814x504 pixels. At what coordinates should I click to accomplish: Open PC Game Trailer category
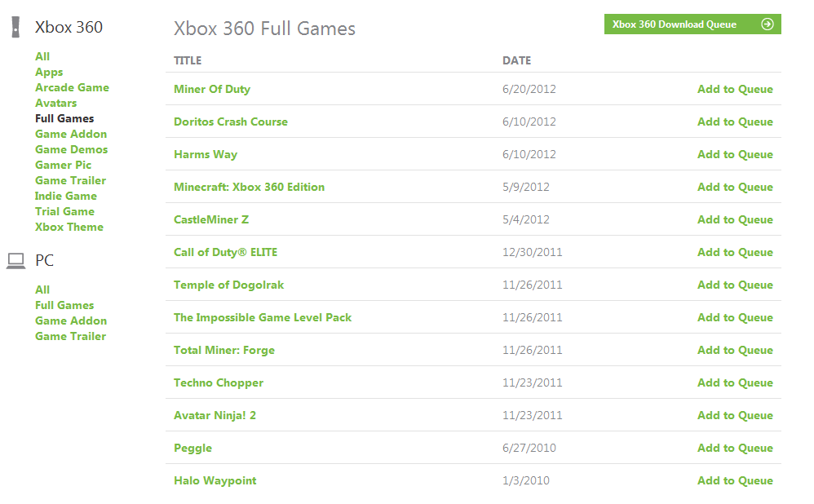point(70,336)
